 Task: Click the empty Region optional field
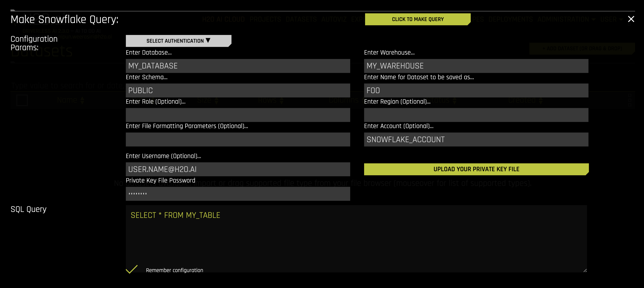pos(476,115)
